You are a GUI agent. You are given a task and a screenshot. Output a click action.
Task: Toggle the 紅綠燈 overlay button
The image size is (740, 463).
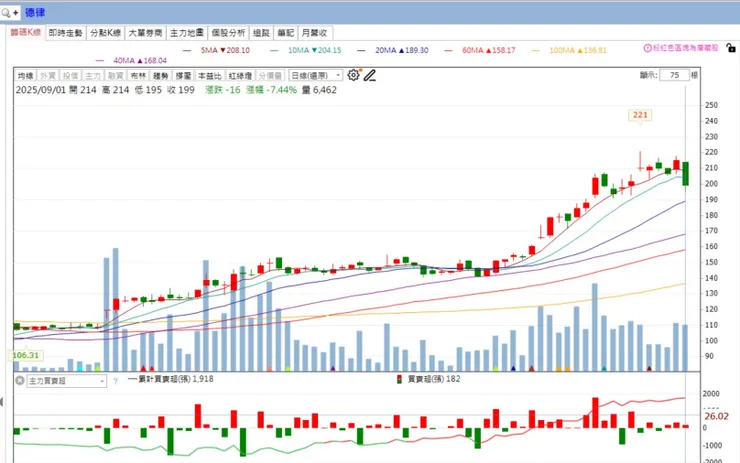tap(240, 76)
